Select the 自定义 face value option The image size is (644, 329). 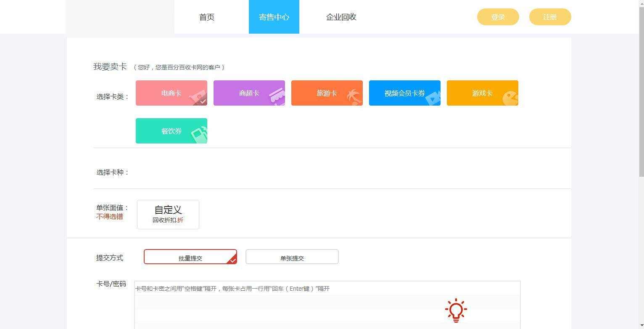(x=168, y=214)
